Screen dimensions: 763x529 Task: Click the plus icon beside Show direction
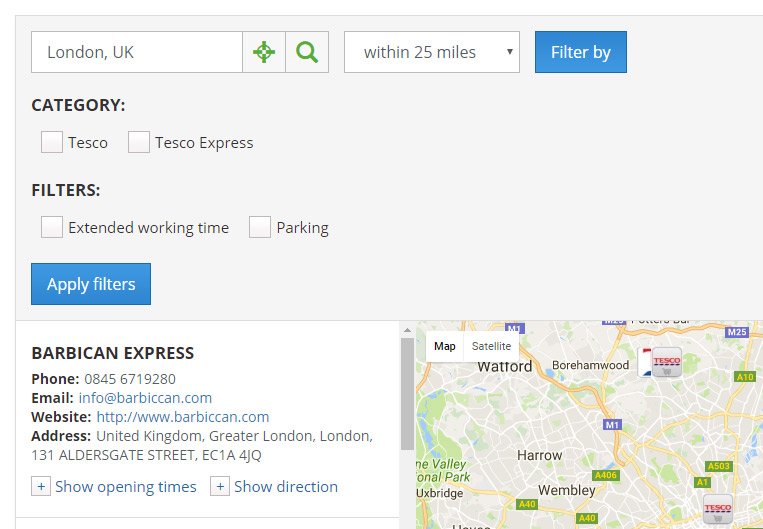(x=220, y=486)
